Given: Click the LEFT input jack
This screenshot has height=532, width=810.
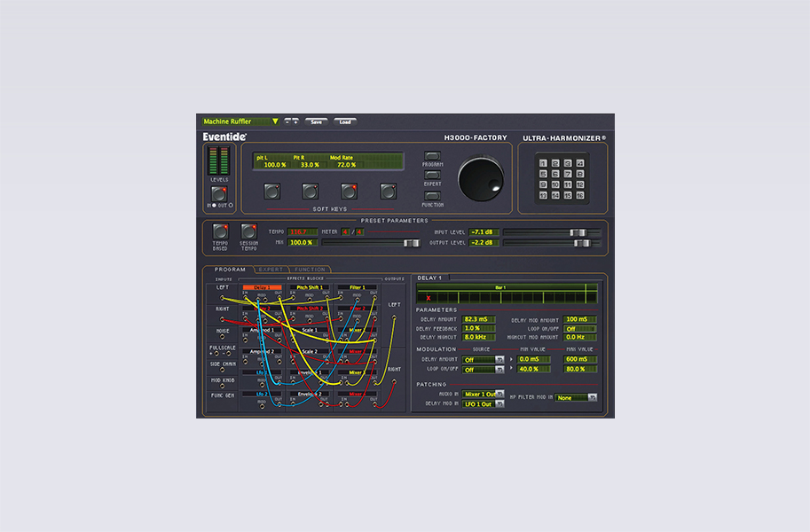Looking at the screenshot, I should pyautogui.click(x=222, y=298).
